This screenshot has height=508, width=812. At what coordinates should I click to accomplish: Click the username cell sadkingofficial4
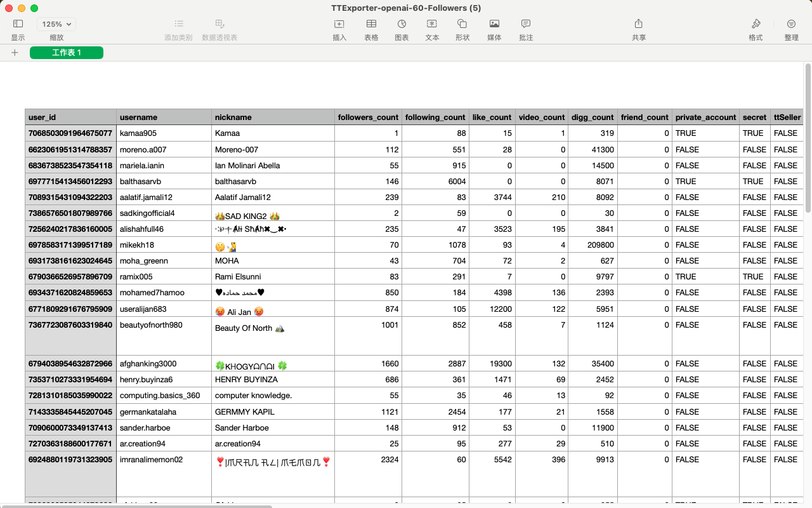click(164, 213)
